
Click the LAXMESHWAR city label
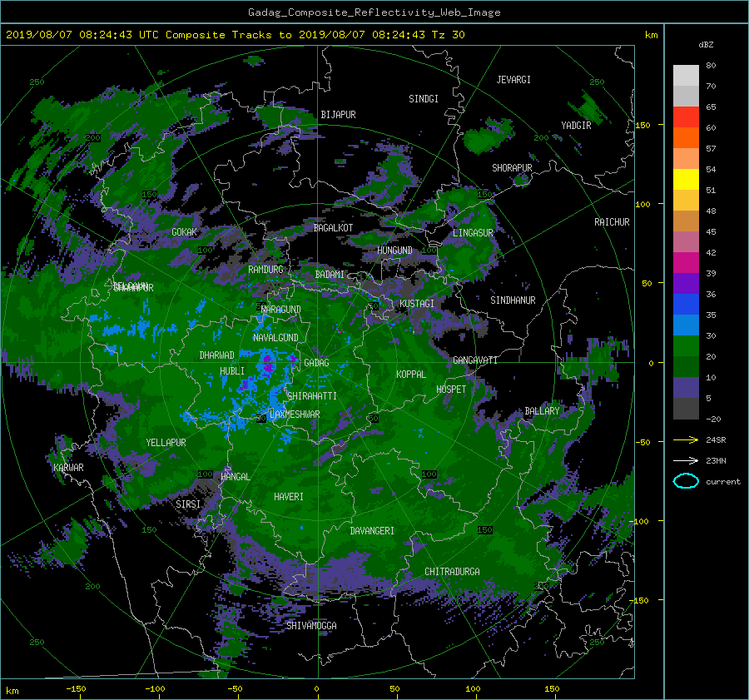click(295, 415)
